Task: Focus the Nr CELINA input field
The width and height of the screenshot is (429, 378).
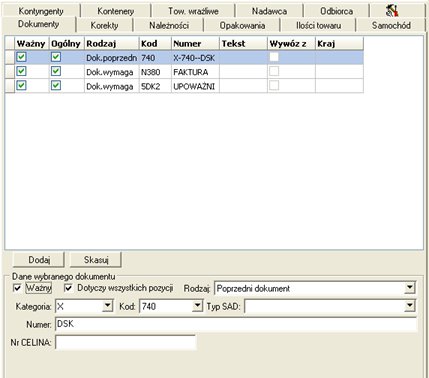Action: click(126, 342)
